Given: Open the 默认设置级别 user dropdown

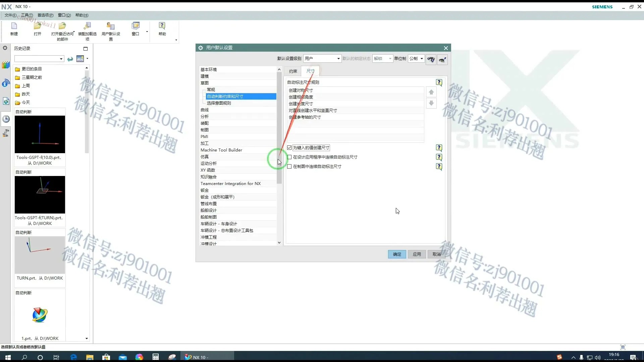Looking at the screenshot, I should [338, 58].
